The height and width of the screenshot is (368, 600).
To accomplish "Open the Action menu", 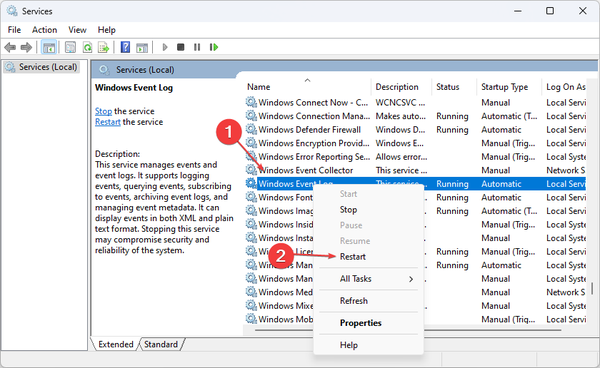I will (x=44, y=30).
